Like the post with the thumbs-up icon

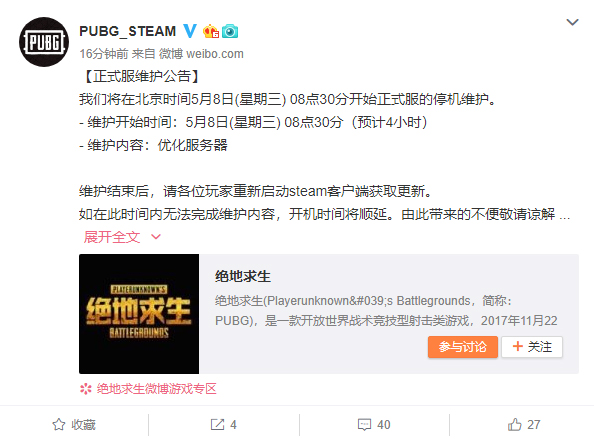(514, 424)
